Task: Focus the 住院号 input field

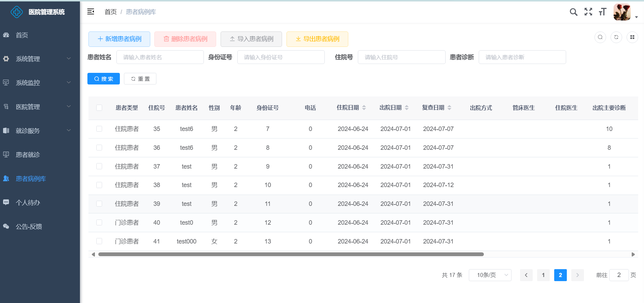Action: (402, 57)
